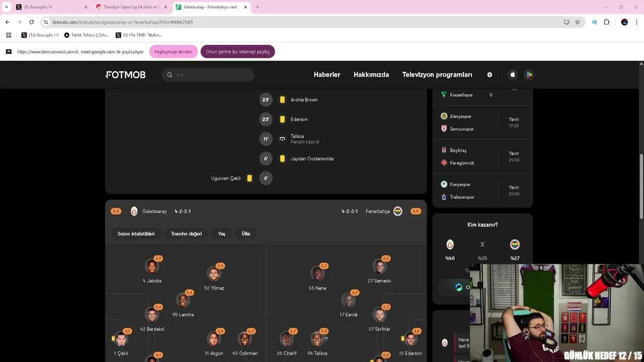Open the Google Play store icon
Image resolution: width=644 pixels, height=362 pixels.
coord(529,74)
